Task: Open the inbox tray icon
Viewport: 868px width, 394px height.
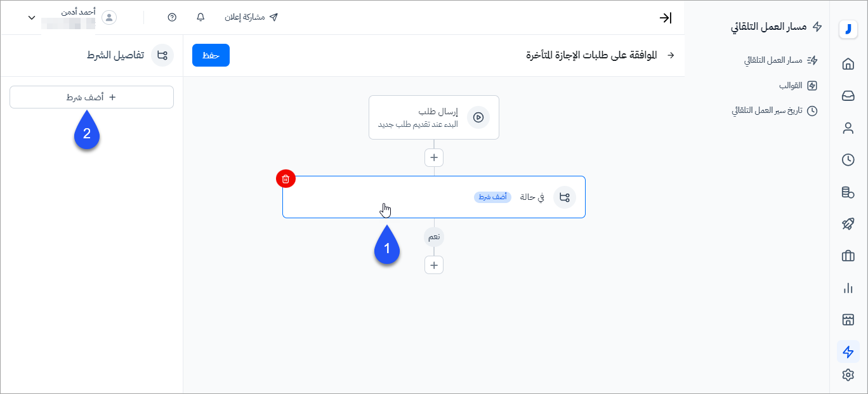Action: coord(848,96)
